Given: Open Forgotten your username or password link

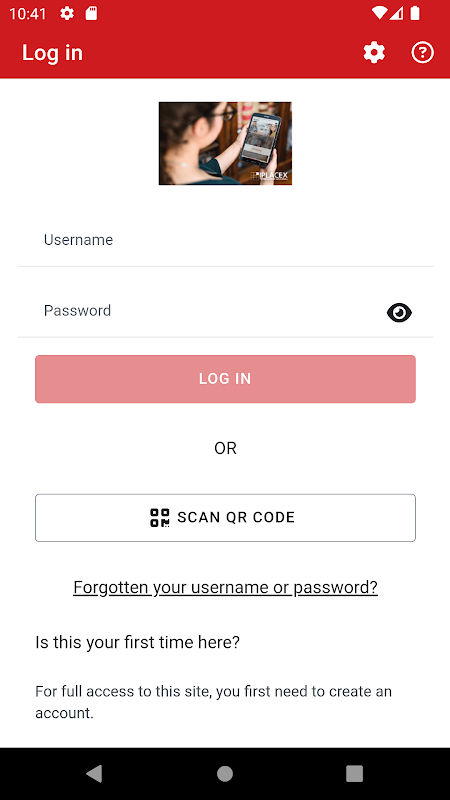Looking at the screenshot, I should pyautogui.click(x=225, y=587).
